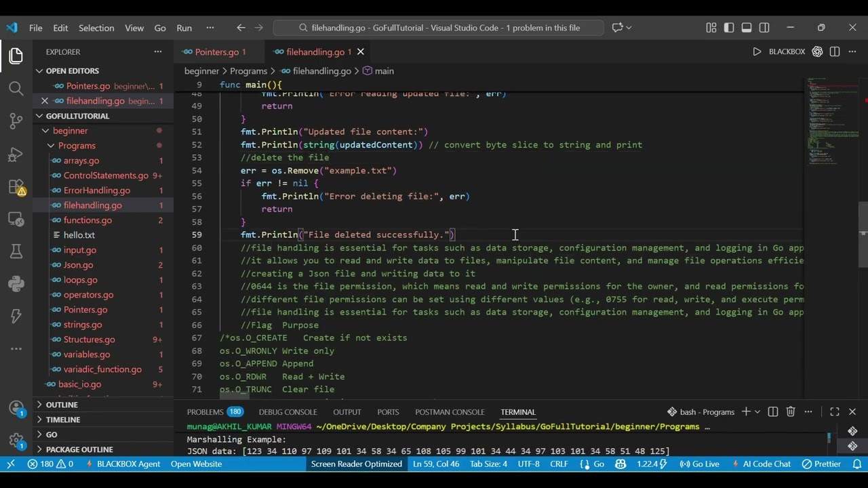Switch to the Debug Console tab
This screenshot has height=488, width=868.
(x=288, y=411)
